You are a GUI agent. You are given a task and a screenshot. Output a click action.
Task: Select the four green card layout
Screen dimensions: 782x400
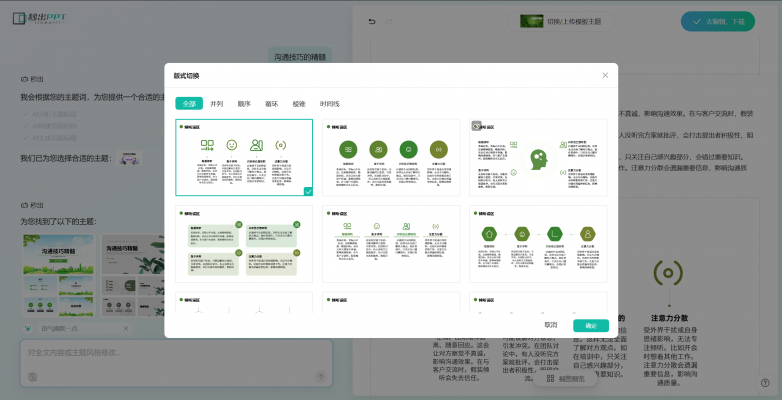coord(244,244)
